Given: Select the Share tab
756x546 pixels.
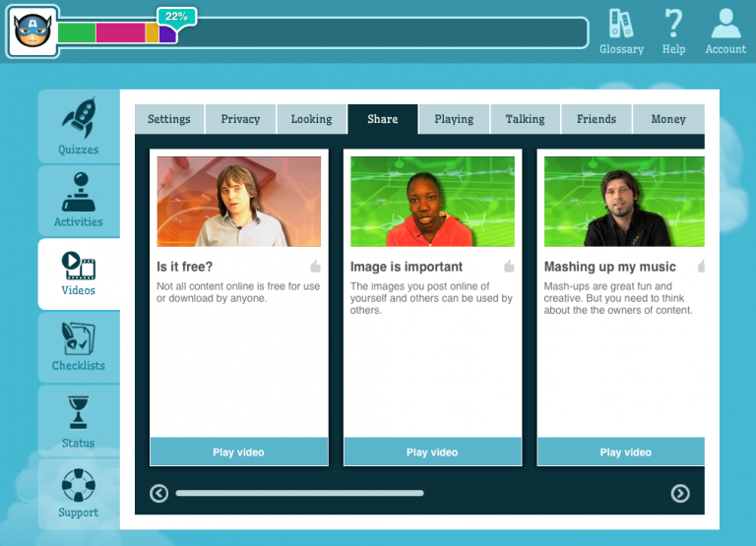Looking at the screenshot, I should 383,119.
